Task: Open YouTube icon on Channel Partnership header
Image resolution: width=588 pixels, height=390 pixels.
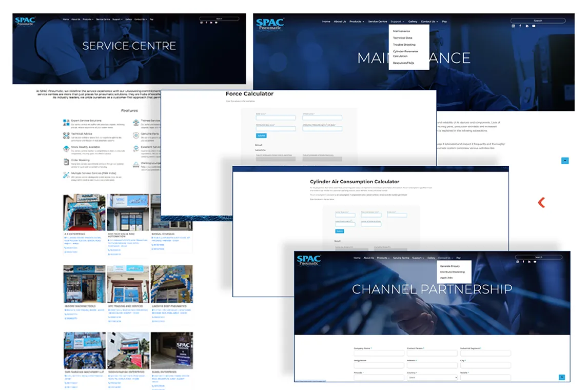Action: coord(535,262)
